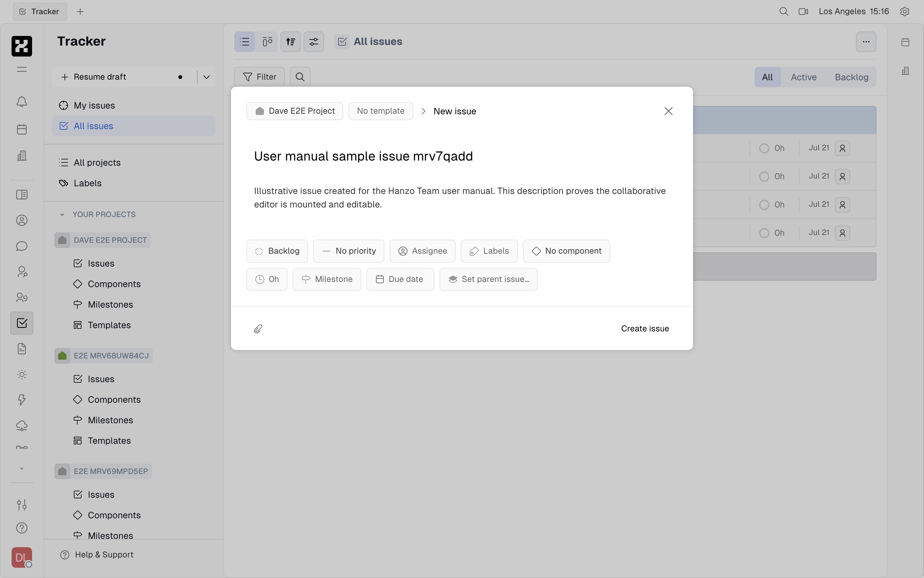Select the E2E MRV69MPD5EP project header
The width and height of the screenshot is (924, 578).
(104, 471)
